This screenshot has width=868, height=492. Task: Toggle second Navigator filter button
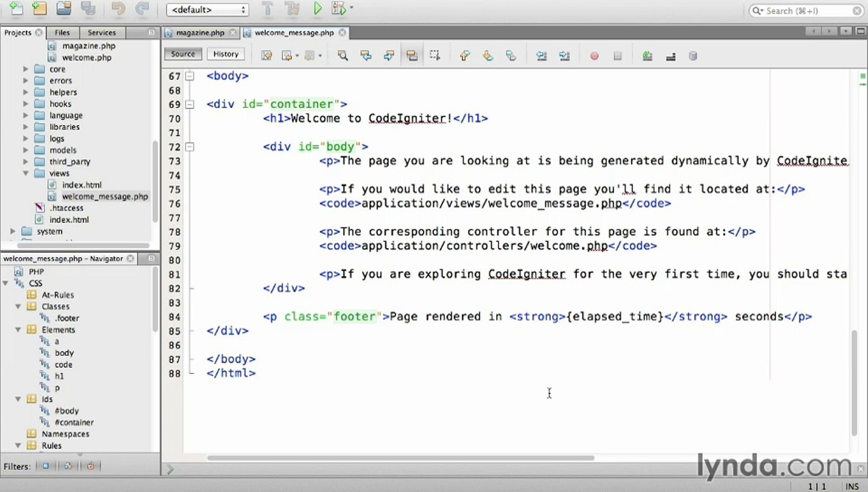pyautogui.click(x=68, y=466)
